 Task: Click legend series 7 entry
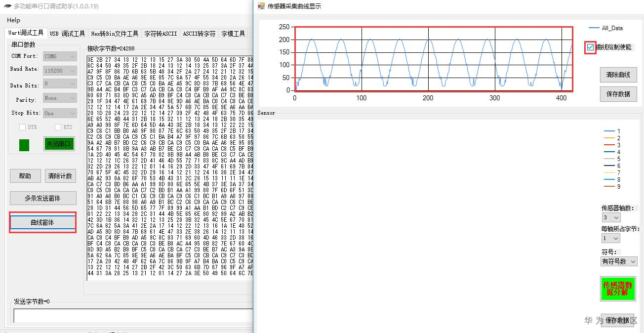[x=612, y=173]
